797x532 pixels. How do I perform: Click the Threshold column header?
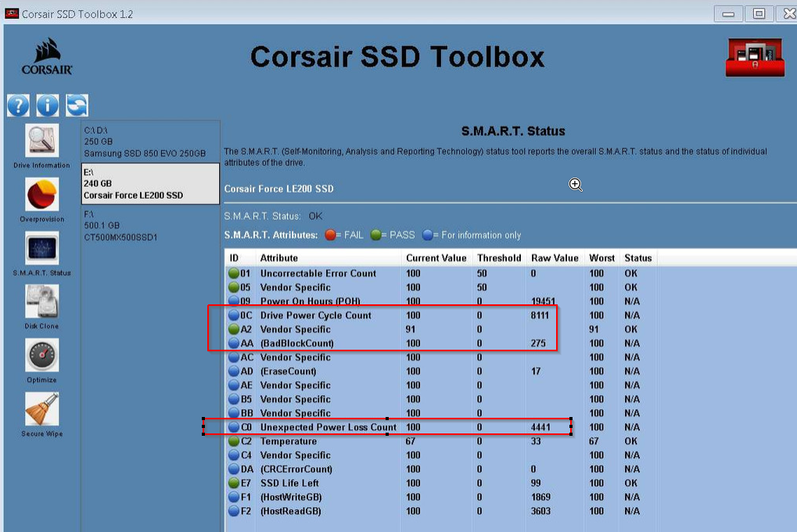(499, 258)
